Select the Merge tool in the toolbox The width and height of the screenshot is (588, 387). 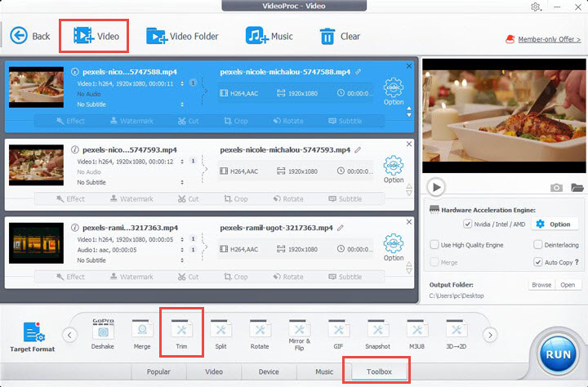click(x=142, y=334)
